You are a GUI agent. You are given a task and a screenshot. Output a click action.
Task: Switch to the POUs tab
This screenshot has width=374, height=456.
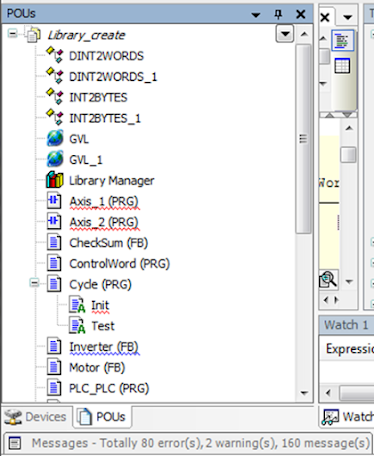102,417
